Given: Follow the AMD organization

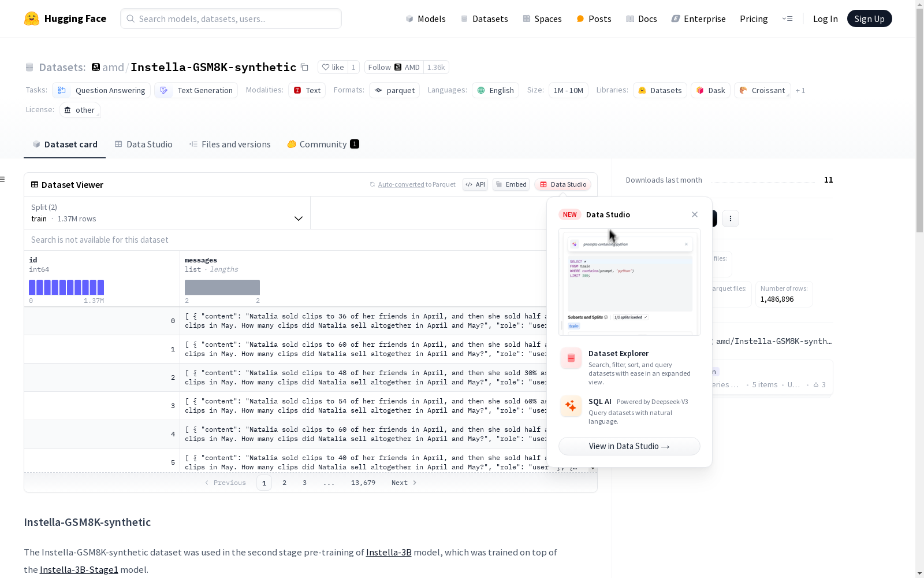Looking at the screenshot, I should click(x=394, y=67).
